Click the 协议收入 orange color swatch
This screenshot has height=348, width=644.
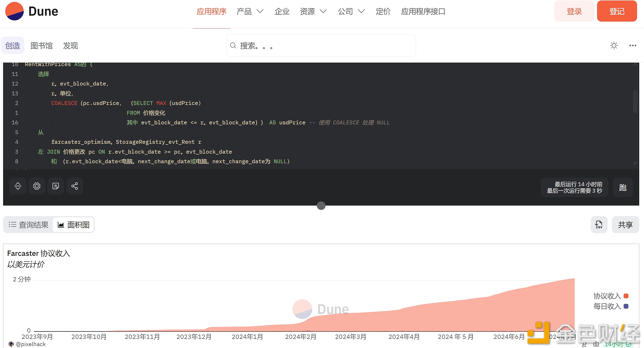pos(626,296)
